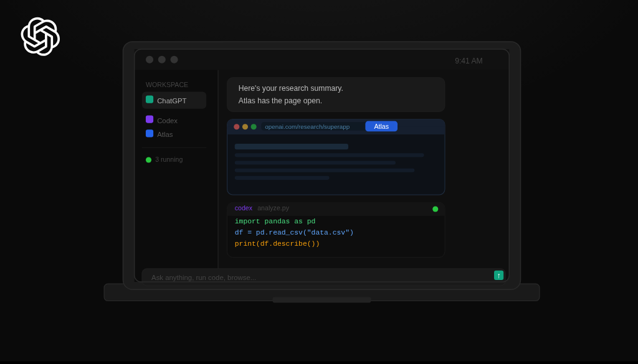Click the Atlas browser page preview content
Image resolution: width=638 pixels, height=364 pixels.
click(x=336, y=164)
